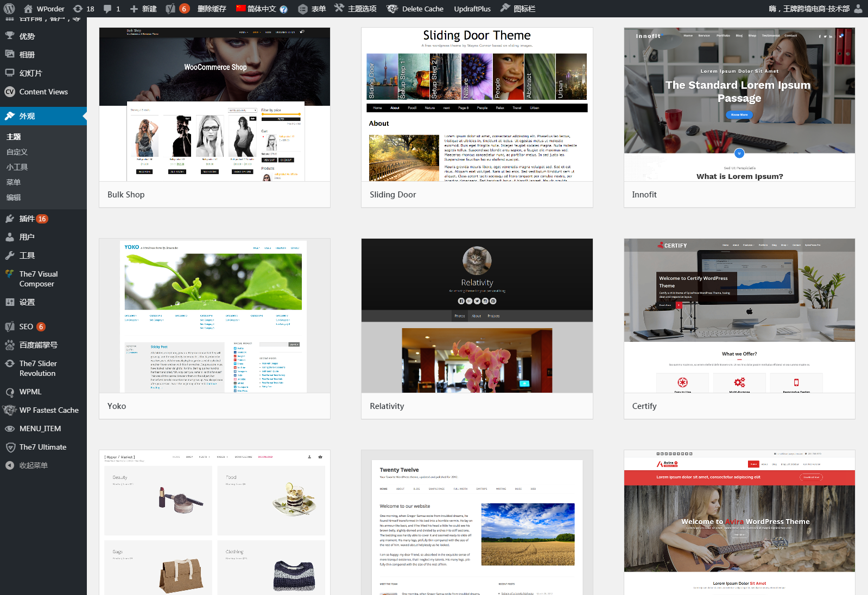Image resolution: width=868 pixels, height=595 pixels.
Task: Click the plugins update badge 16
Action: pos(42,219)
